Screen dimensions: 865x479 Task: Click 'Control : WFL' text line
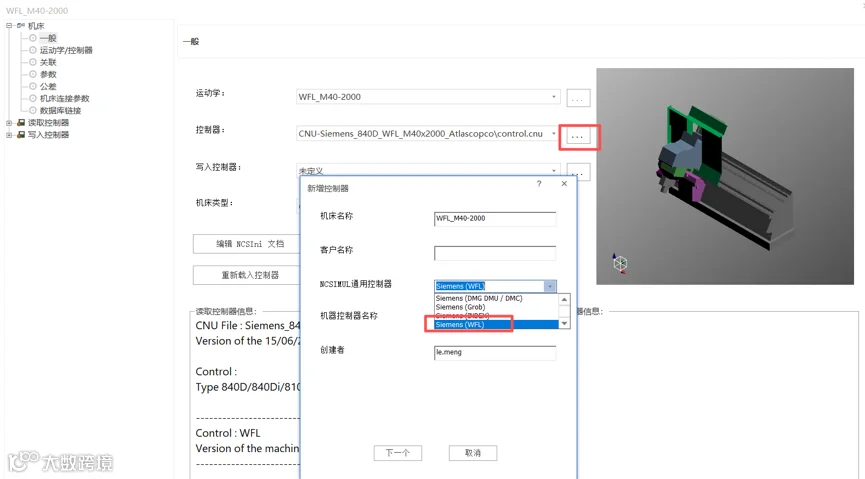228,433
